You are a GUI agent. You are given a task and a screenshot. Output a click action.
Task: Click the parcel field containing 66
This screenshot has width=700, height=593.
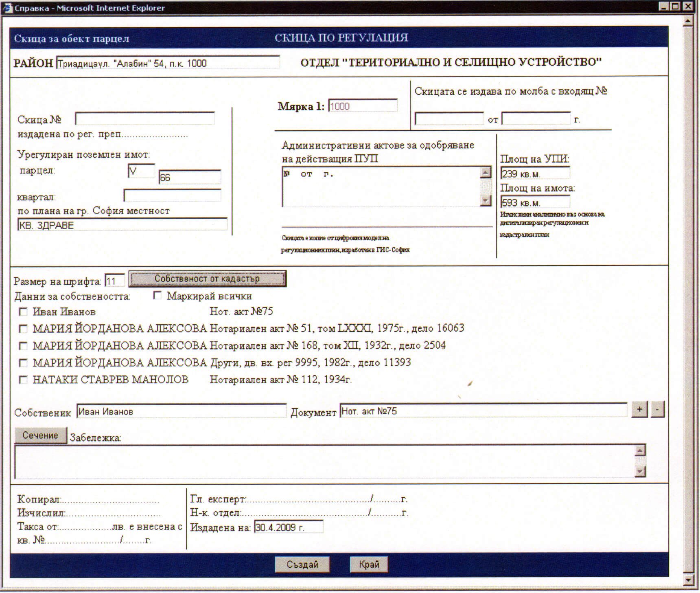click(x=190, y=177)
